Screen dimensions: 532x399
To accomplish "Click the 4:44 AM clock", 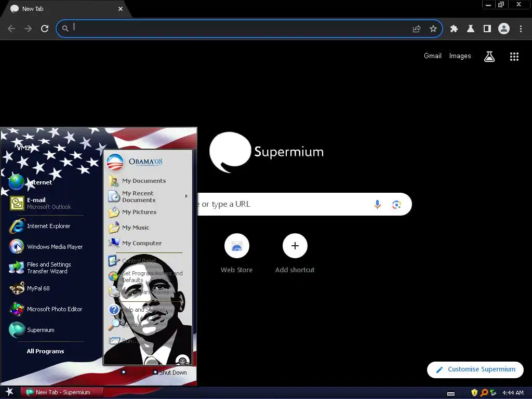I will (513, 393).
